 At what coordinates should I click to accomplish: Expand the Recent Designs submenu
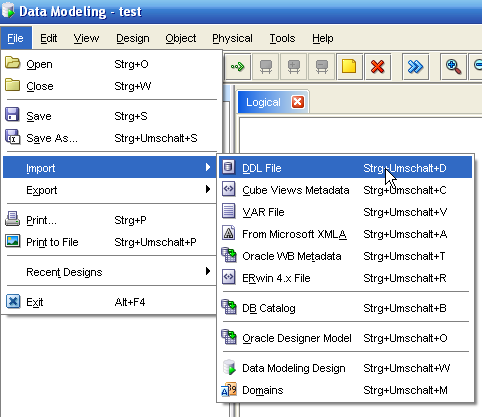pos(110,272)
